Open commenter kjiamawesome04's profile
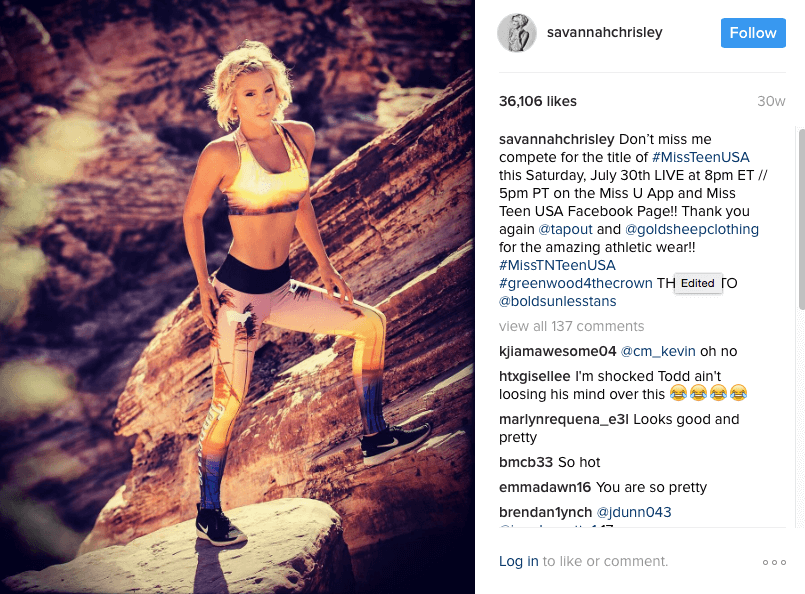 coord(557,352)
